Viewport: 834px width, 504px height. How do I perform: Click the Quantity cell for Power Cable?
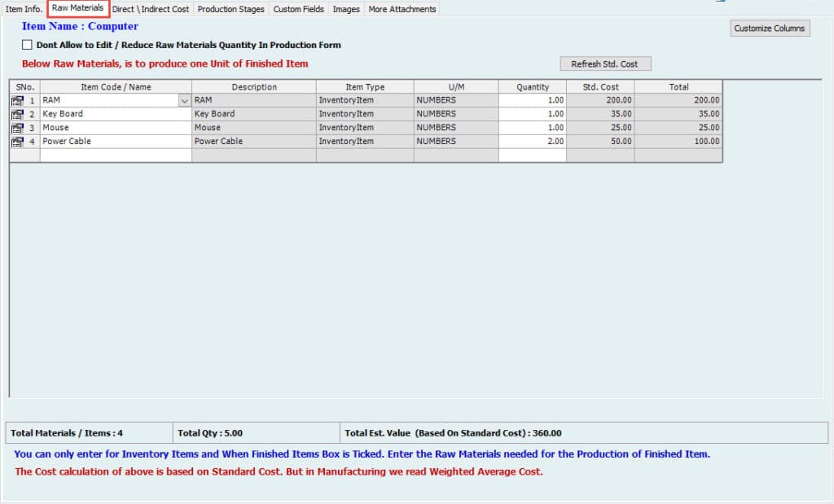pos(532,142)
